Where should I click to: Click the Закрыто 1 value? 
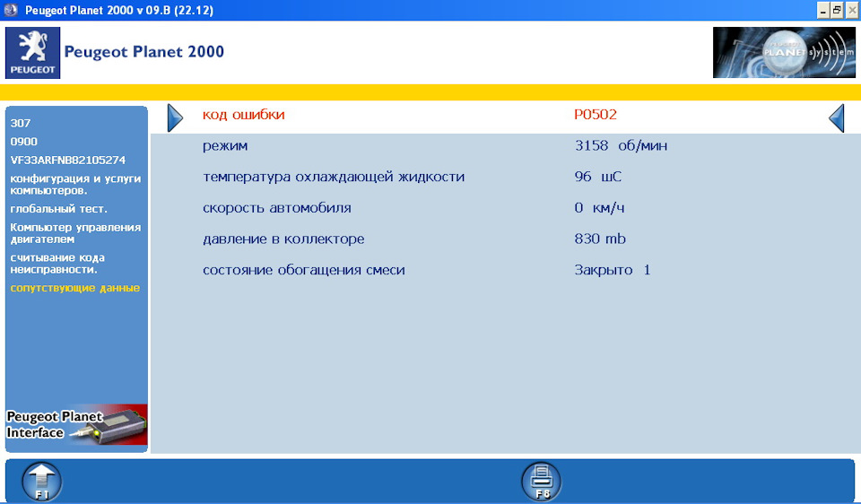[613, 270]
